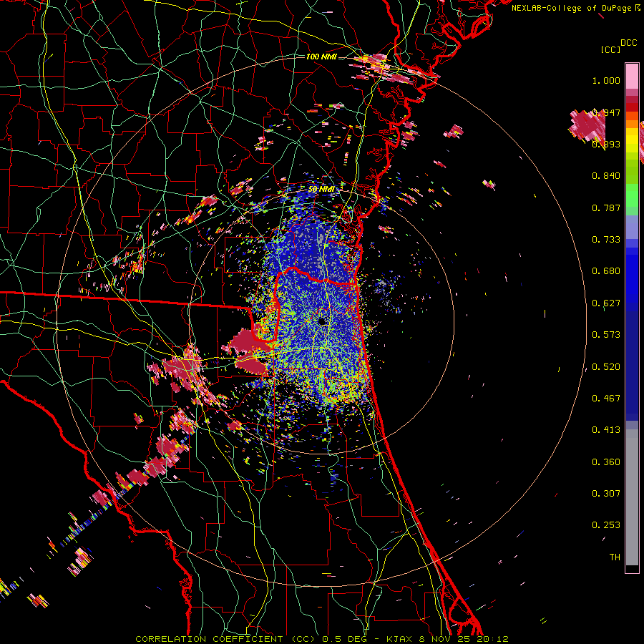Click the crimson offshore echo beside the .947 label
Screen dimensions: 644x644
tap(587, 126)
